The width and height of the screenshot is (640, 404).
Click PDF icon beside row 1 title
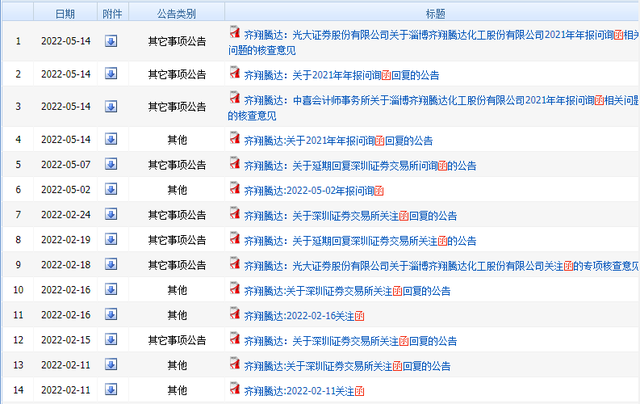[234, 32]
